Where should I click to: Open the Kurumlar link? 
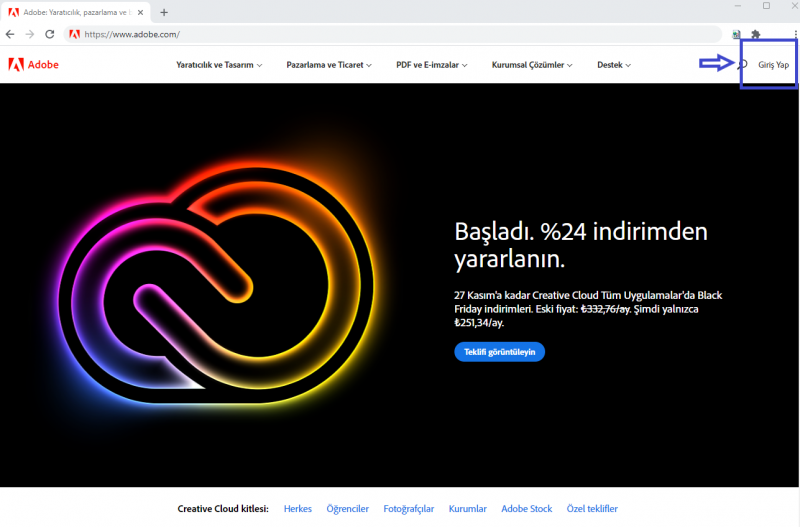pos(467,509)
